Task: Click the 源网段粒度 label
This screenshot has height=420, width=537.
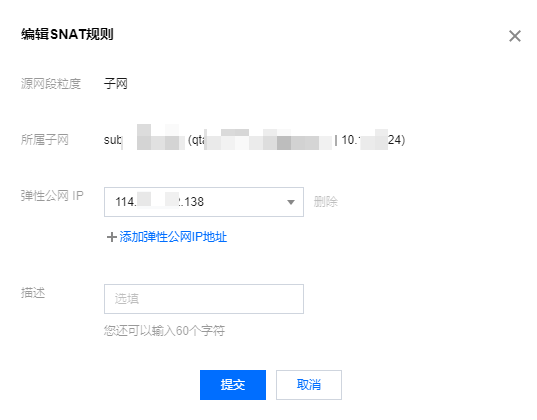Action: click(x=51, y=84)
